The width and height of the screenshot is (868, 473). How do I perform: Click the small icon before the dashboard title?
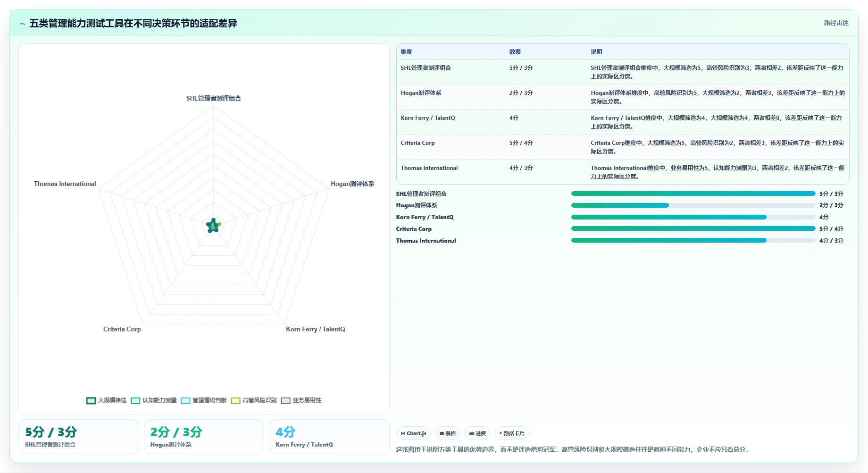click(22, 24)
